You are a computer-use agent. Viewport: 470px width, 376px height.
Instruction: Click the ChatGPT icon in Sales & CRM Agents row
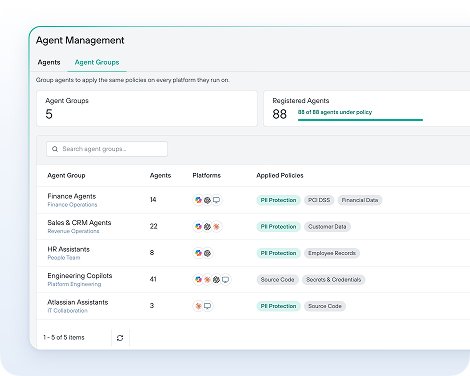(207, 227)
